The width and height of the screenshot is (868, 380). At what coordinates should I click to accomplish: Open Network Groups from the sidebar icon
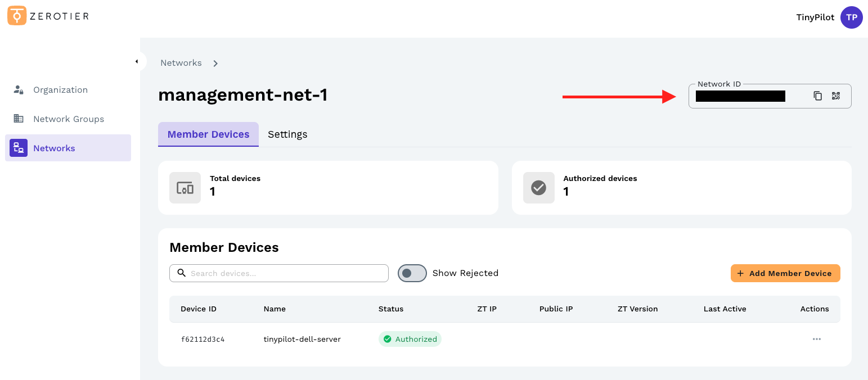pyautogui.click(x=18, y=119)
